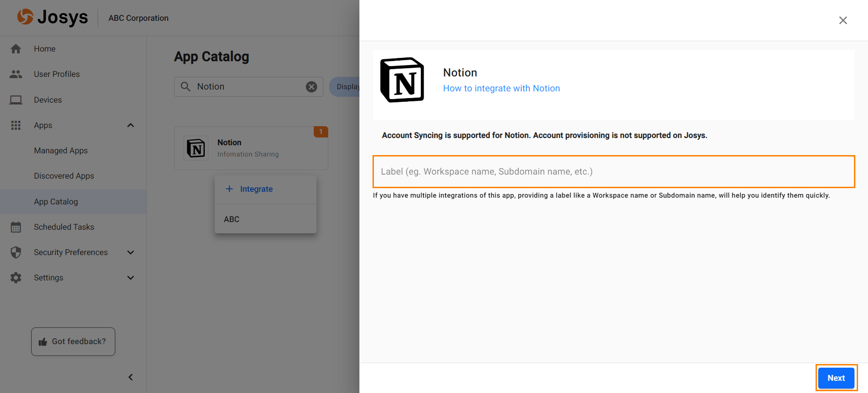Click the Notion search field
The height and width of the screenshot is (393, 868).
248,86
